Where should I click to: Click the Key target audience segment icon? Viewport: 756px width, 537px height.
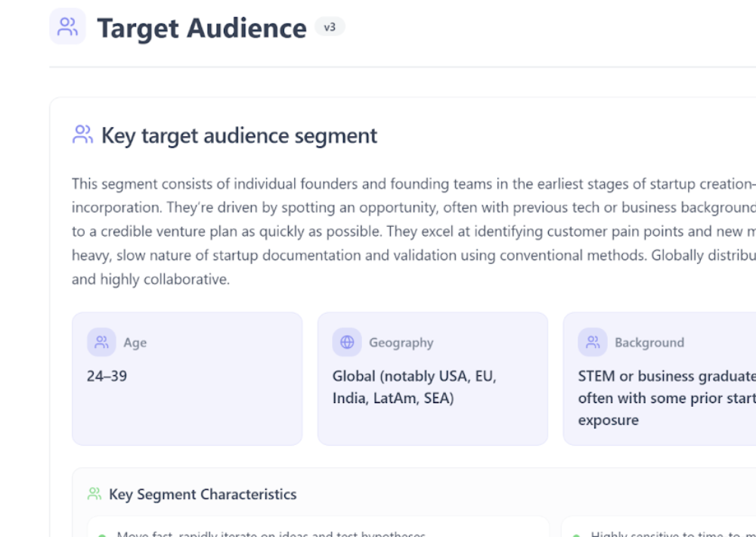coord(82,135)
